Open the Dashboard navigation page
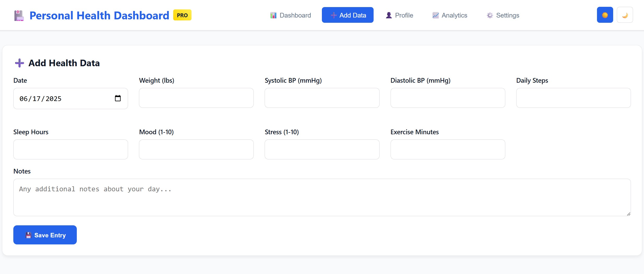644x274 pixels. point(290,15)
